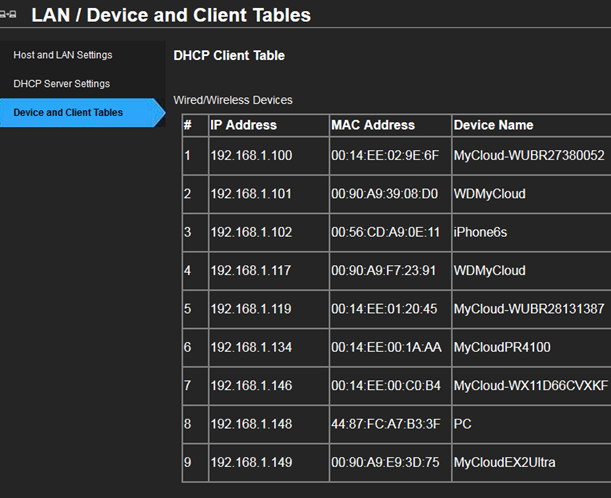Select IP address 192.168.1.102
611x498 pixels.
pos(251,232)
